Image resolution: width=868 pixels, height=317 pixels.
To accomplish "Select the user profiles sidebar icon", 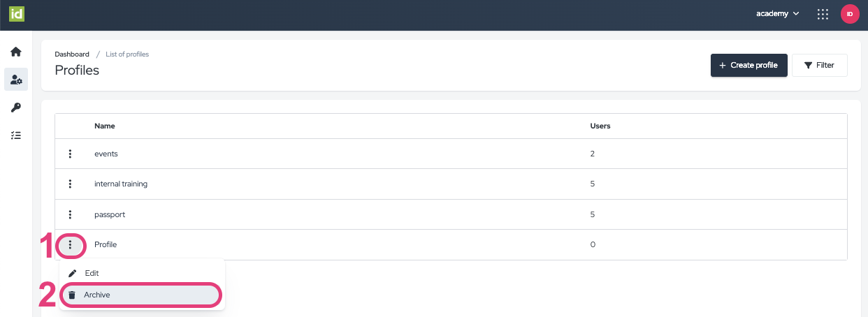I will click(x=15, y=80).
